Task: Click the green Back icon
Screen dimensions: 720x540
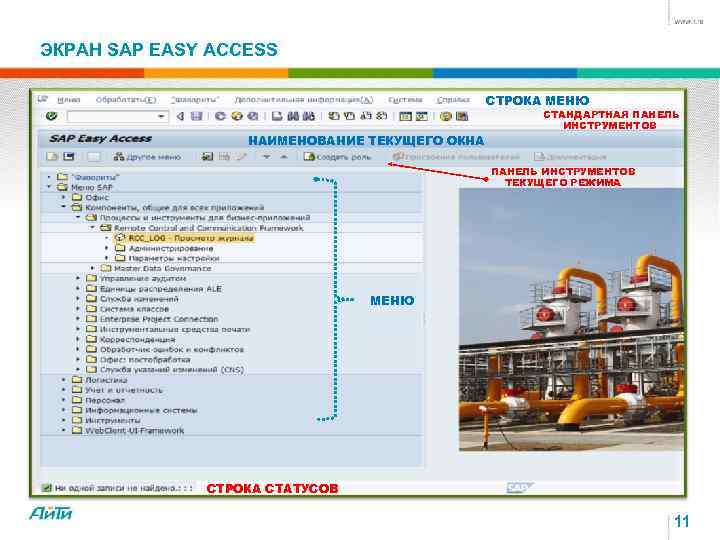Action: pyautogui.click(x=220, y=116)
